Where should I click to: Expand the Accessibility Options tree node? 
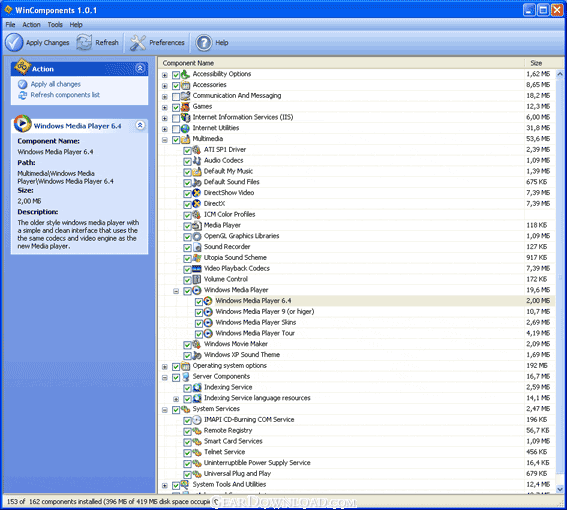click(165, 75)
